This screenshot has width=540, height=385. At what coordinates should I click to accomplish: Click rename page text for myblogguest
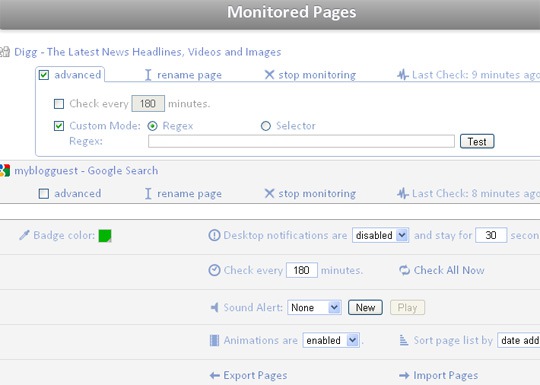coord(189,194)
